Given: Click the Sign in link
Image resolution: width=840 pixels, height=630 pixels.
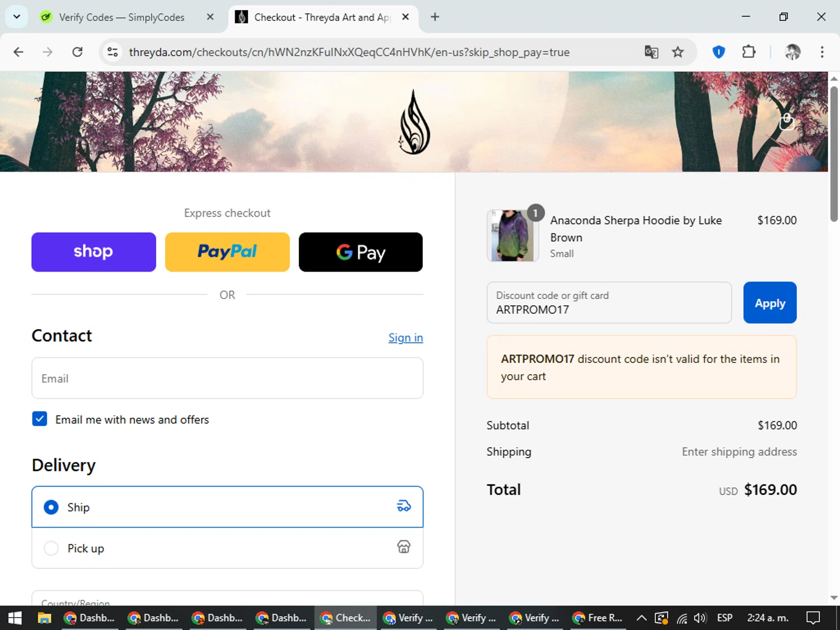Looking at the screenshot, I should point(405,338).
